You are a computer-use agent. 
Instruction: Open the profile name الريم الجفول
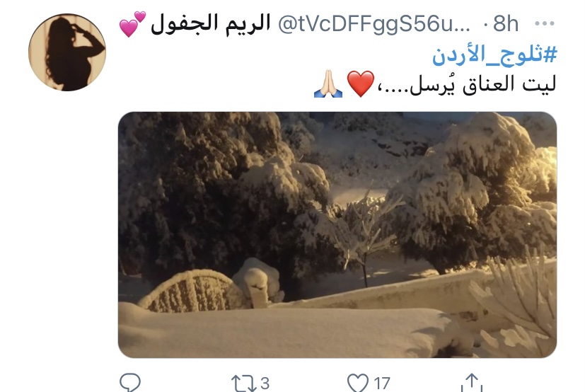[210, 24]
